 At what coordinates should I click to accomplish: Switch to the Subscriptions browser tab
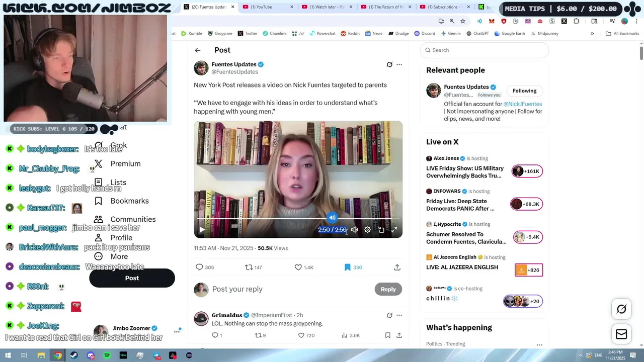pyautogui.click(x=445, y=7)
